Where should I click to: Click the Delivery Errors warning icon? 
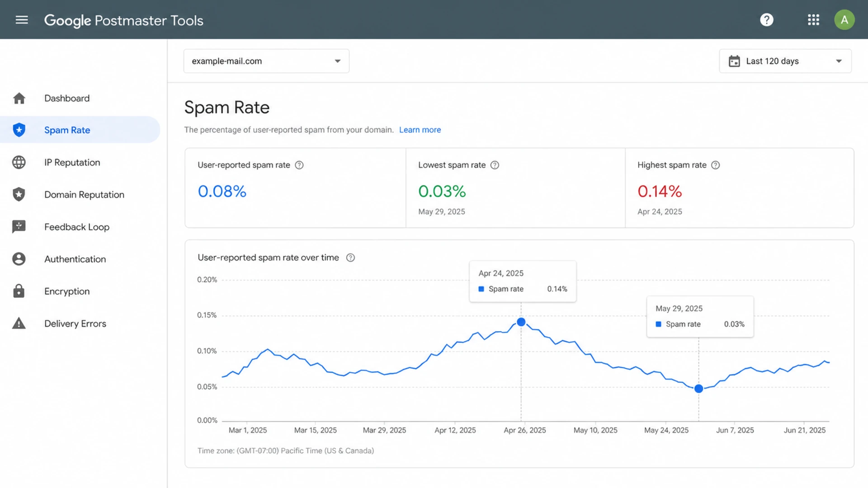19,324
